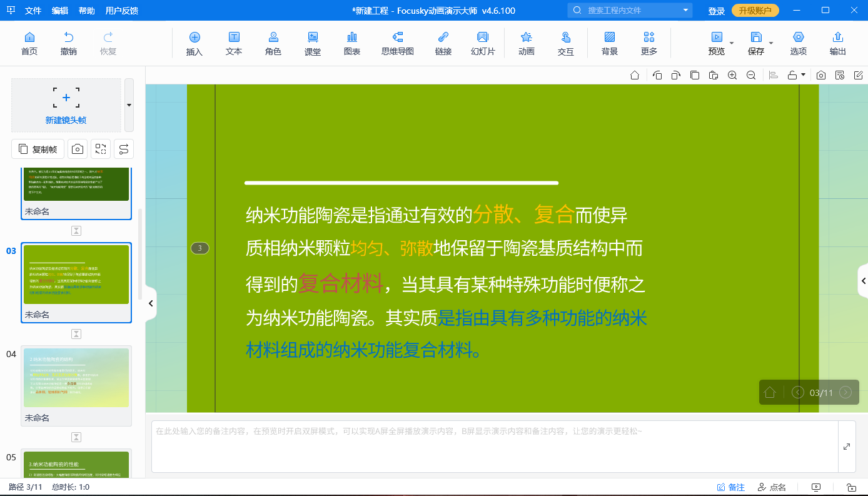The width and height of the screenshot is (868, 496).
Task: Select the 文本 text tool
Action: coord(234,44)
